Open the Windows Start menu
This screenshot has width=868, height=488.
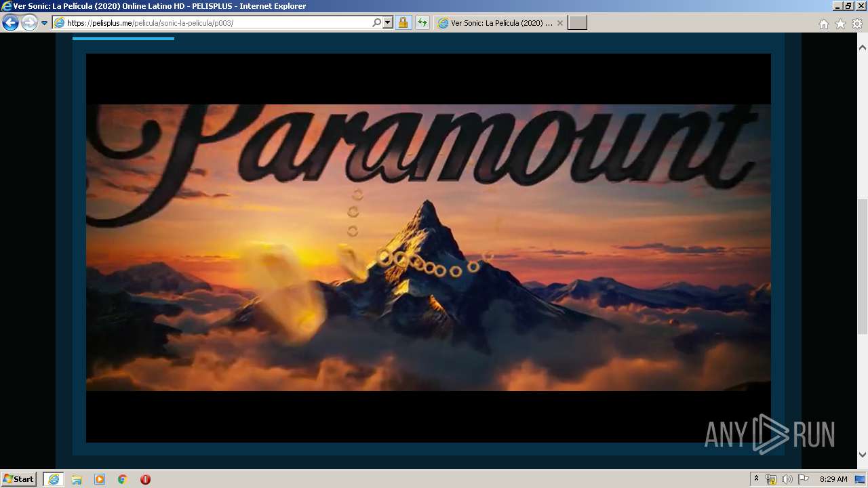(x=19, y=479)
